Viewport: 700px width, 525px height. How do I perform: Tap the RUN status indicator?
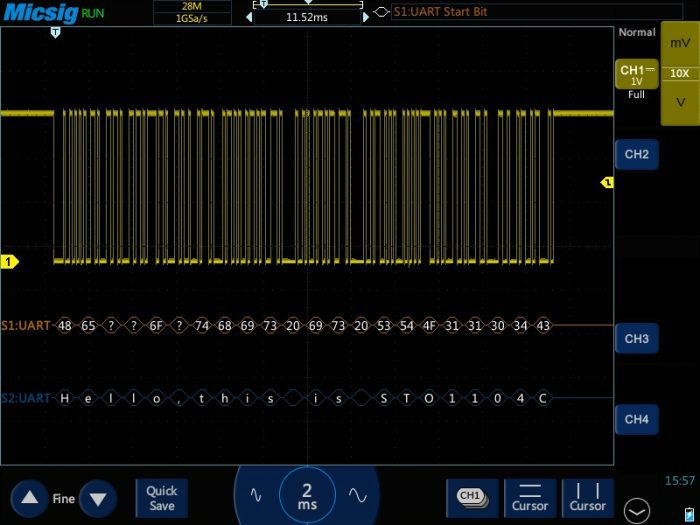[x=92, y=13]
